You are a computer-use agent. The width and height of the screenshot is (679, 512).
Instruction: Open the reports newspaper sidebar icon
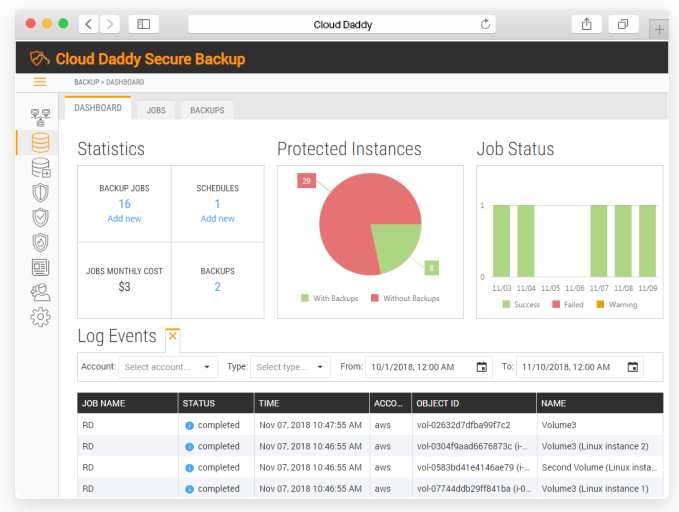[x=40, y=267]
